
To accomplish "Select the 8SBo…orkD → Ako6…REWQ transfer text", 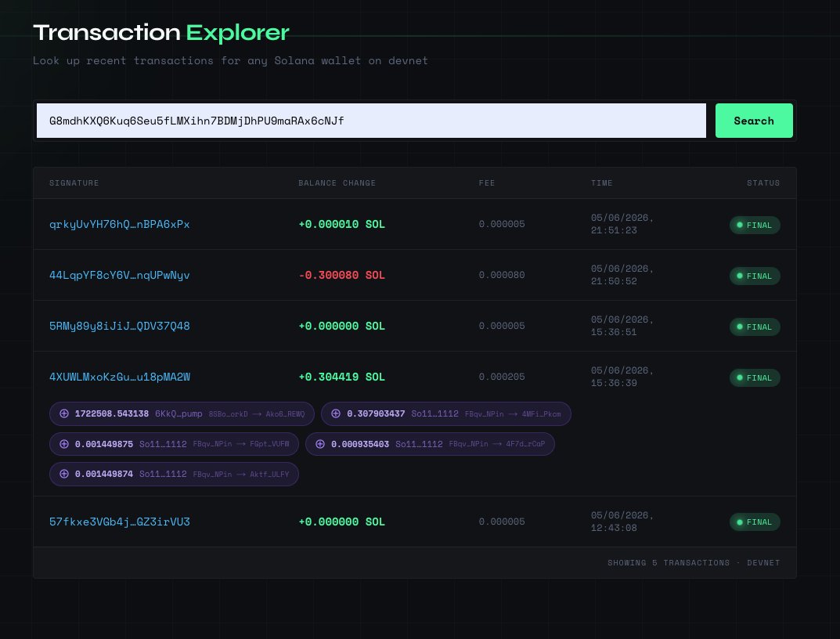I will coord(257,413).
